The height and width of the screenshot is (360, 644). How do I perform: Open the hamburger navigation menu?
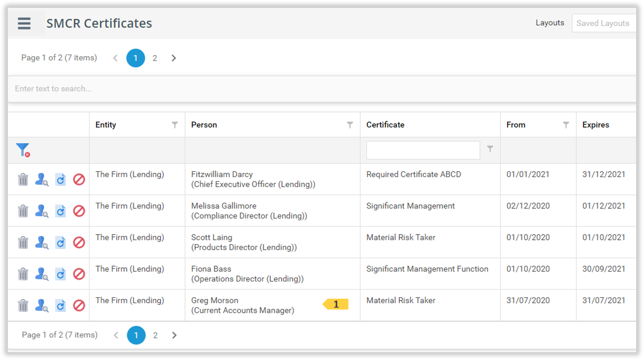click(24, 24)
